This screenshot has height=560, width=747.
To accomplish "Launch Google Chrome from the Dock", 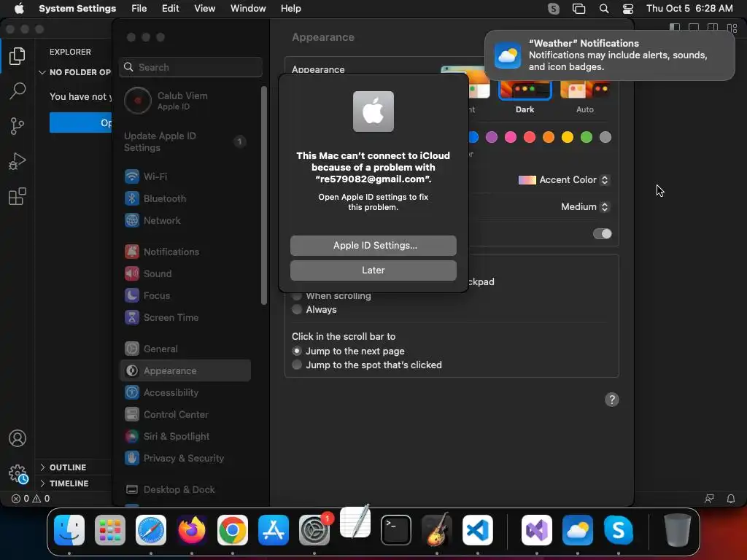I will point(233,530).
